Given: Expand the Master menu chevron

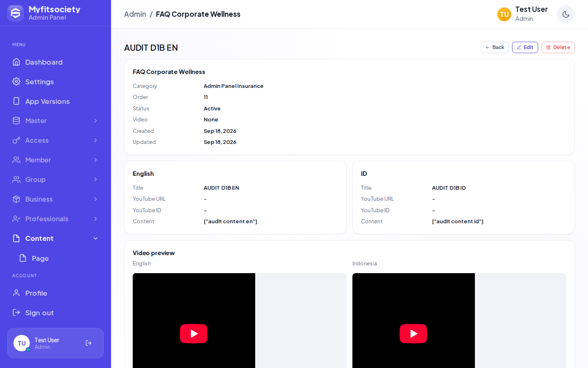Looking at the screenshot, I should click(x=96, y=121).
